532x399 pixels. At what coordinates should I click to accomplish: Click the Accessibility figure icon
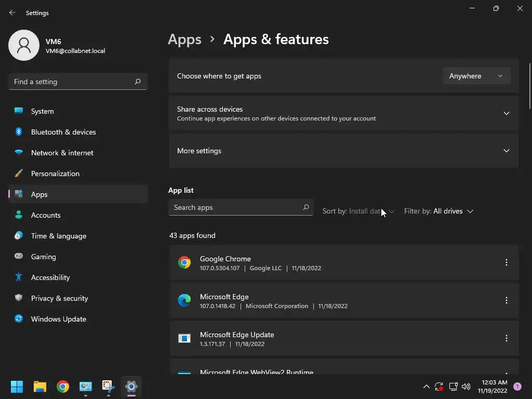click(19, 277)
